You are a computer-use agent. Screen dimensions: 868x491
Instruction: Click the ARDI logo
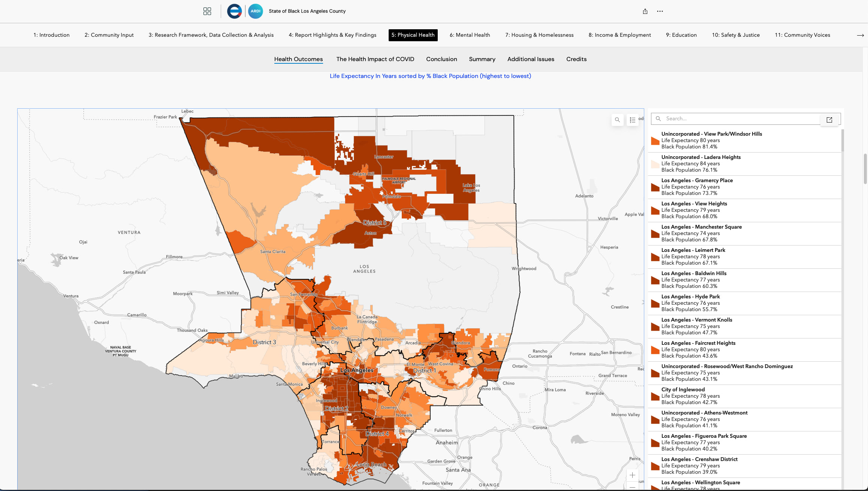coord(256,11)
